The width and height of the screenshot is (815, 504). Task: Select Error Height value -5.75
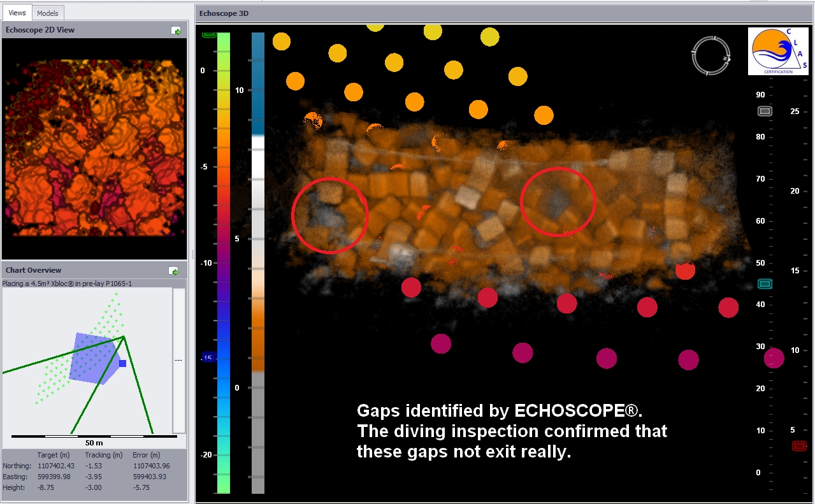[141, 487]
